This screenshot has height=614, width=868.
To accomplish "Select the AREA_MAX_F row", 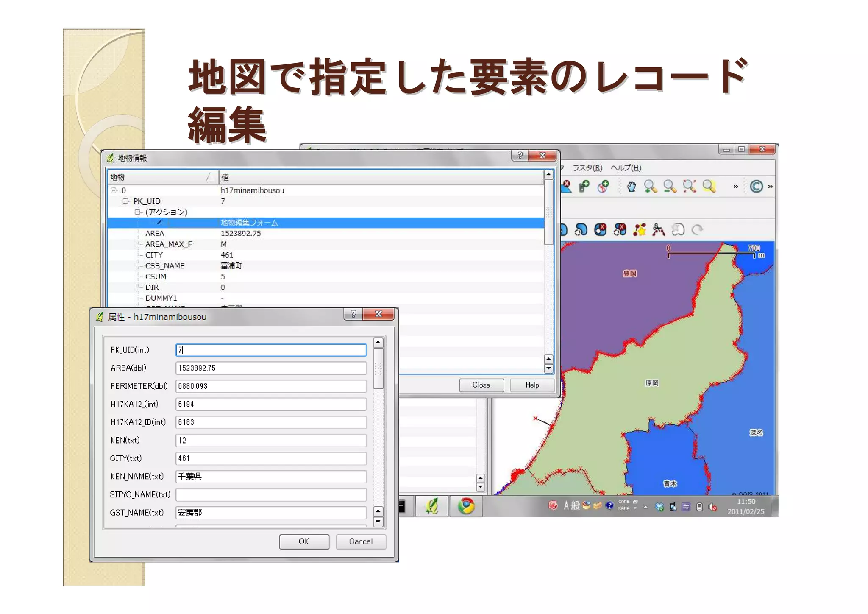I will pyautogui.click(x=325, y=244).
